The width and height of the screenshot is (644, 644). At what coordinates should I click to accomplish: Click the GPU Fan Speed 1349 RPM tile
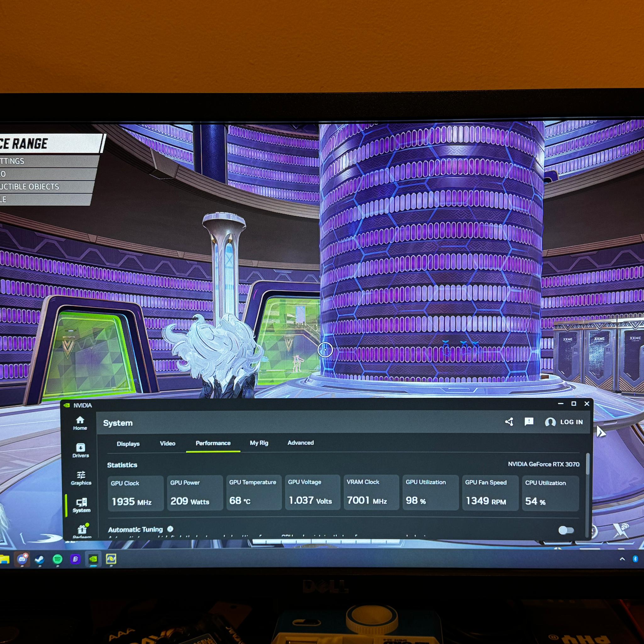click(x=490, y=493)
